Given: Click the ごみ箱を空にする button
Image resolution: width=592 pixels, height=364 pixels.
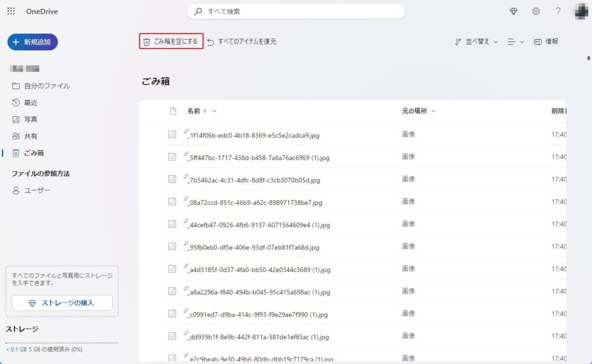Looking at the screenshot, I should tap(171, 42).
